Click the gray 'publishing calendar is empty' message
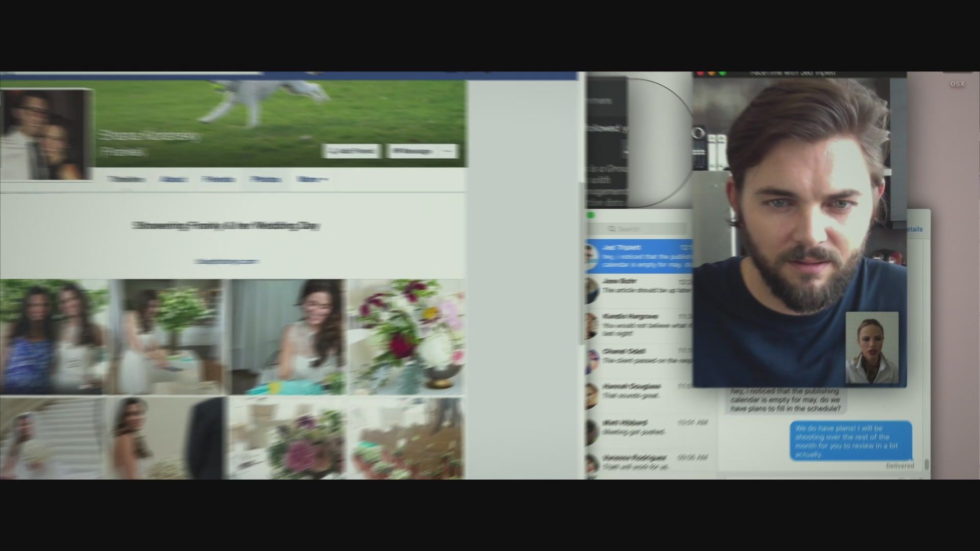 [786, 400]
